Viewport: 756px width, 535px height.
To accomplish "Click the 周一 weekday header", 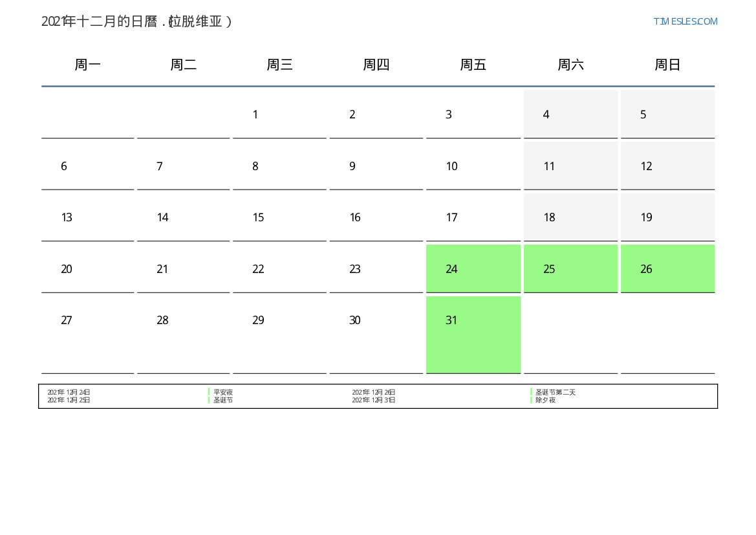I will (88, 65).
